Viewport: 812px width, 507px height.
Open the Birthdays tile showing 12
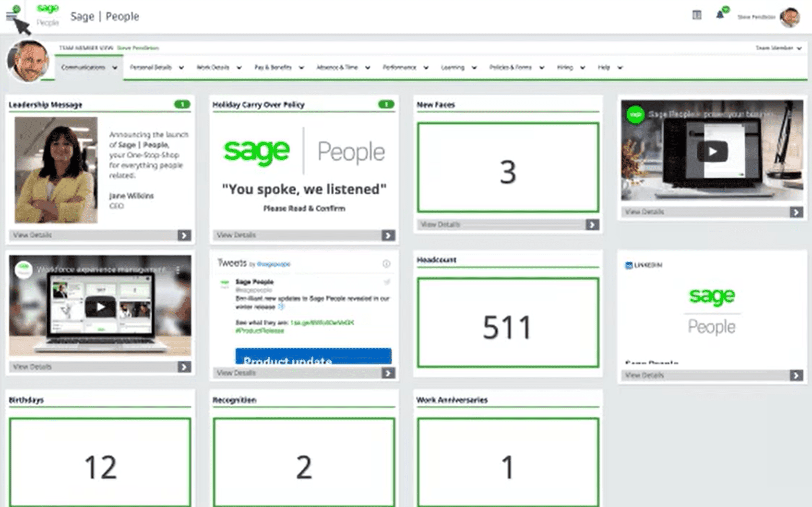pos(100,461)
